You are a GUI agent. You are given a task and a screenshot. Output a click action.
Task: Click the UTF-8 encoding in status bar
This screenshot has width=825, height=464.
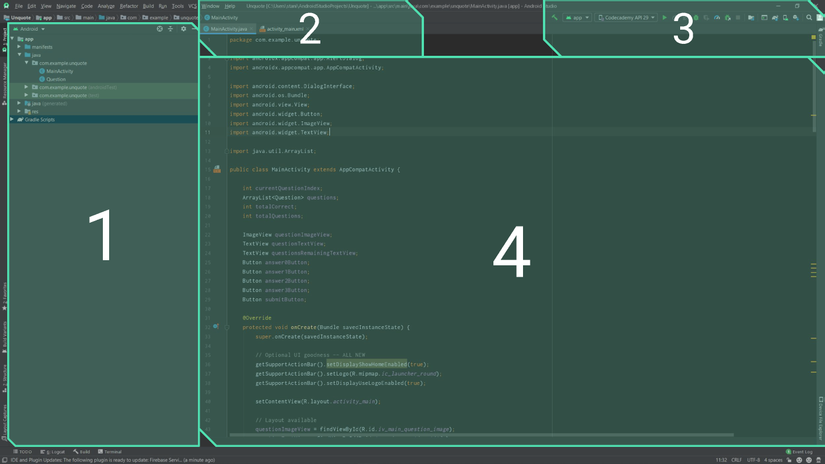753,460
